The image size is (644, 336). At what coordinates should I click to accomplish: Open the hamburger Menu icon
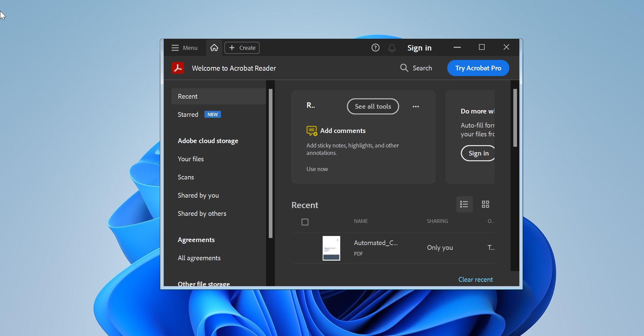(175, 47)
